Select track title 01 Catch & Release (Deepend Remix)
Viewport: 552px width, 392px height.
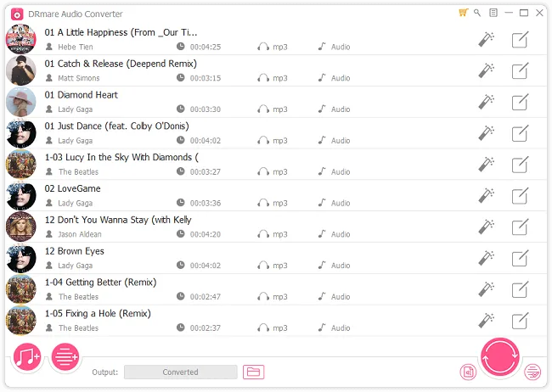121,64
